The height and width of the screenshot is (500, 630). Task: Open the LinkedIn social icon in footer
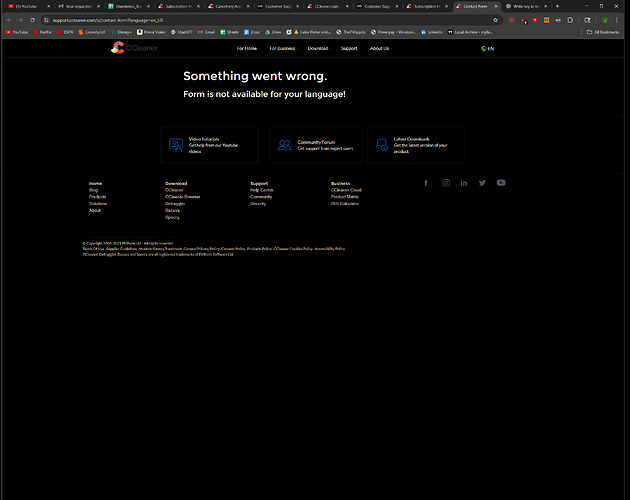click(464, 183)
